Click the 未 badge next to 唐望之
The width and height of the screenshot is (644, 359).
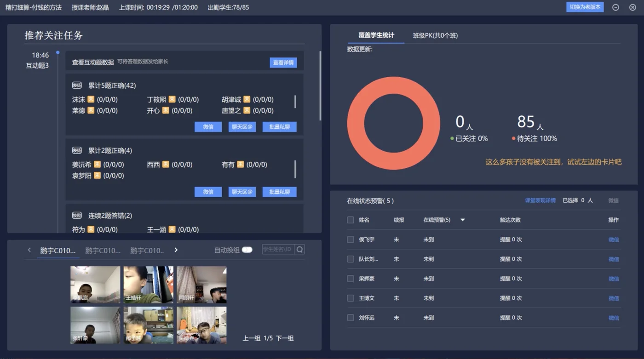pos(247,110)
